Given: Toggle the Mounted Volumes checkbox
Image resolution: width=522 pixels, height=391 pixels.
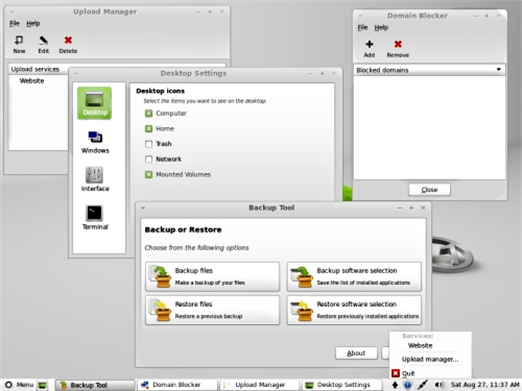Looking at the screenshot, I should [149, 175].
